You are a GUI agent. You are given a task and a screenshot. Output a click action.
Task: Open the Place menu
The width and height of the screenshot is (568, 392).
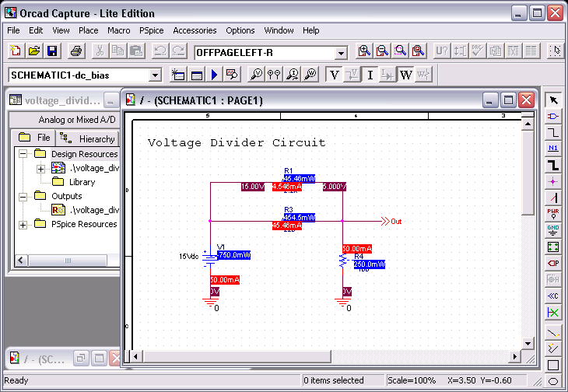(89, 30)
